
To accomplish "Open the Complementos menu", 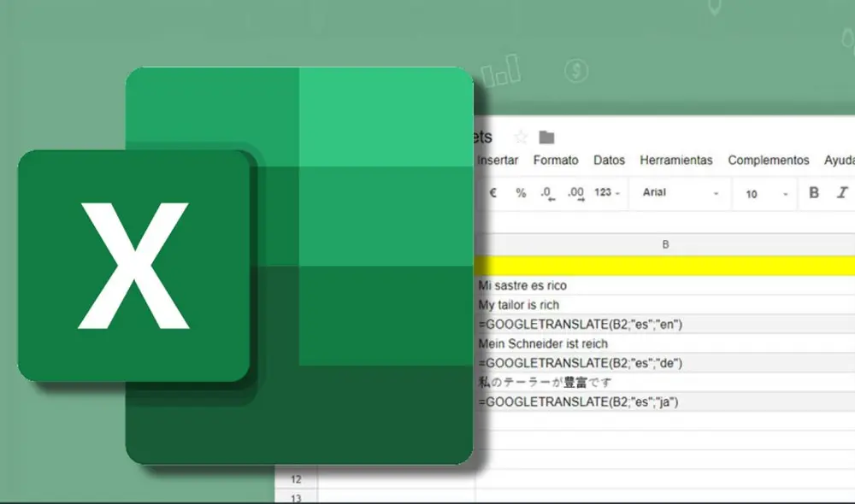I will pos(767,160).
